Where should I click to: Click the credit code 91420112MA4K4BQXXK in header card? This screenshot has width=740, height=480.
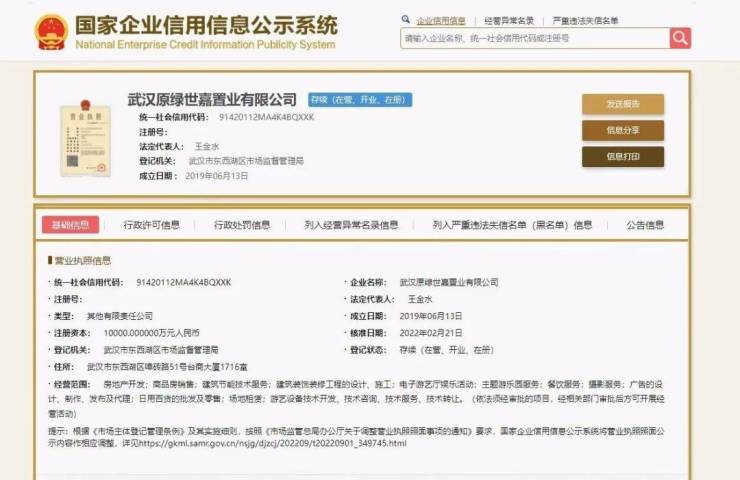pyautogui.click(x=266, y=117)
